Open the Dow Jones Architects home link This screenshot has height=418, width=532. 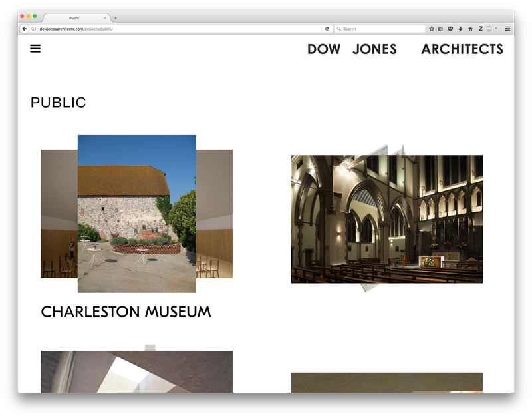pos(405,49)
